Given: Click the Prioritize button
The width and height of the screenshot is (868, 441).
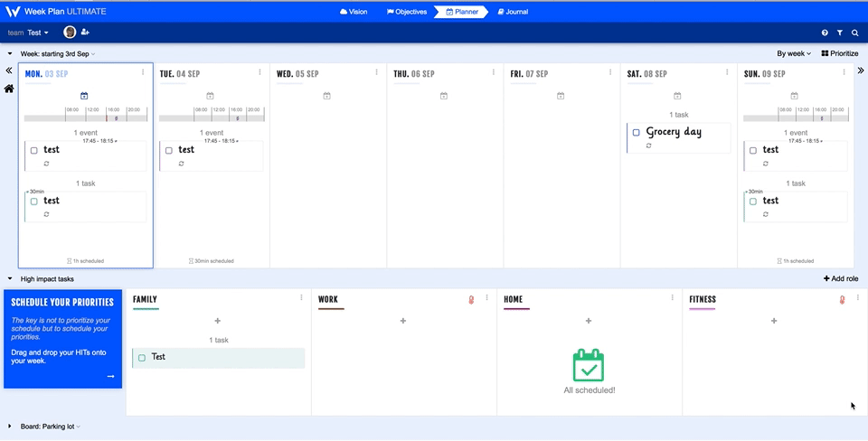Looking at the screenshot, I should point(840,53).
